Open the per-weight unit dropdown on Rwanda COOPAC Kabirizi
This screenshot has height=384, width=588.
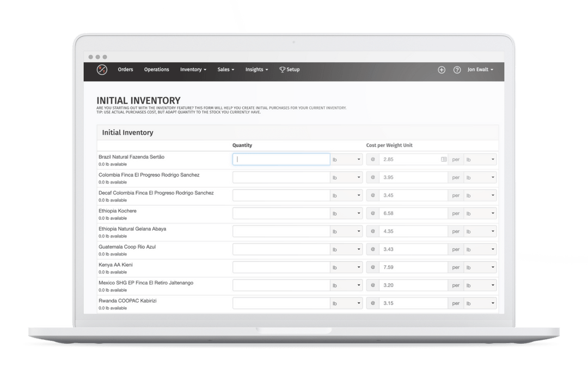480,303
